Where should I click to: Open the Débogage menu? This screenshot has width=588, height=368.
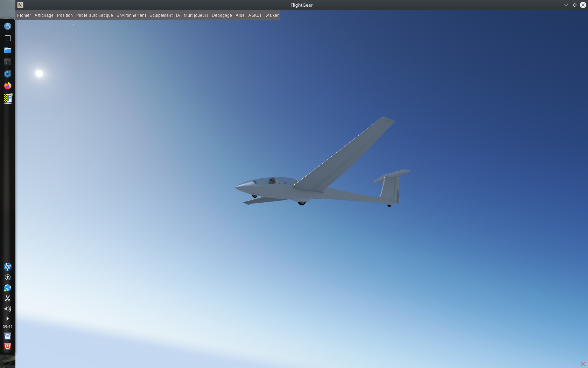(x=222, y=15)
